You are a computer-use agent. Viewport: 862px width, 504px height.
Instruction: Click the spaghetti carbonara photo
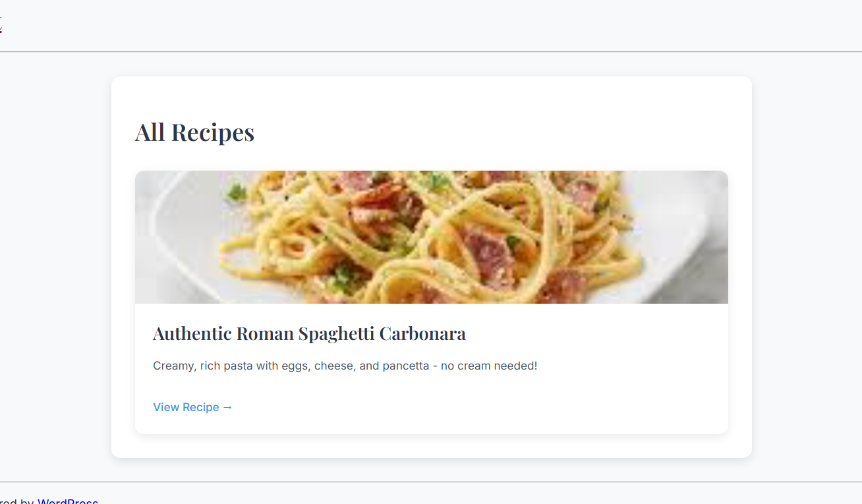click(431, 237)
